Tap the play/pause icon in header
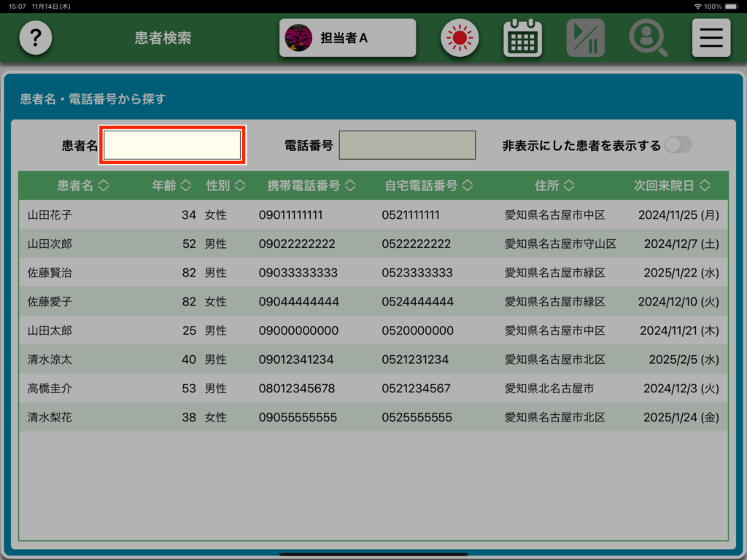 [x=585, y=38]
